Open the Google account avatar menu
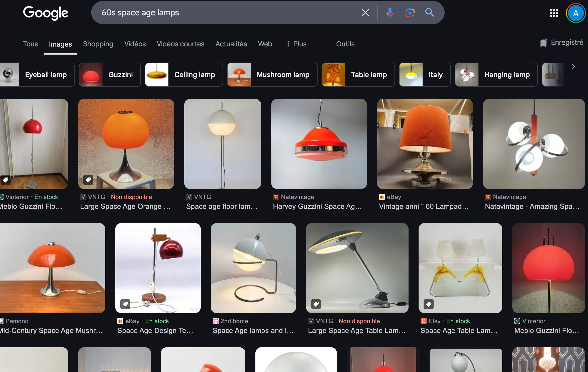This screenshot has width=588, height=372. [575, 13]
